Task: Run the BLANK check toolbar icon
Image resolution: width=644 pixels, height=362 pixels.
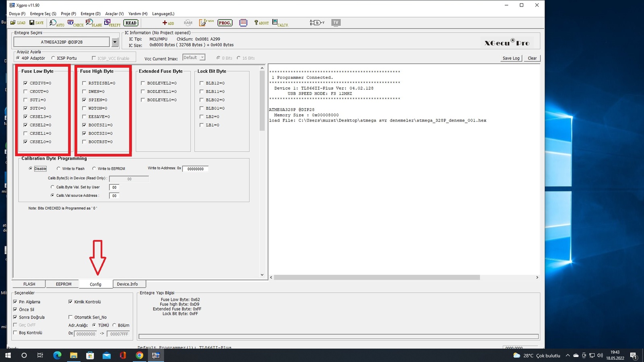Action: [94, 23]
